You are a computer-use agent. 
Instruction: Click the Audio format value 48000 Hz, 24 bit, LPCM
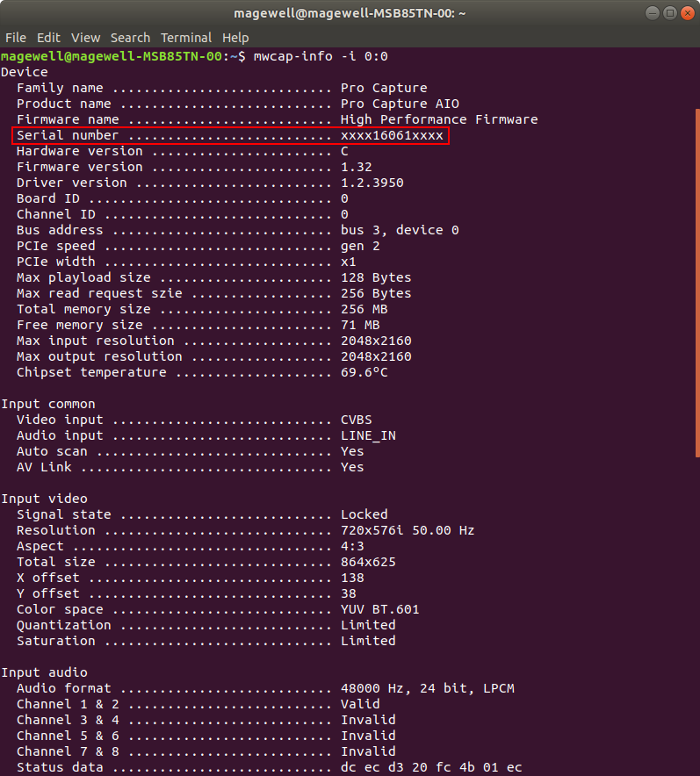[x=428, y=689]
